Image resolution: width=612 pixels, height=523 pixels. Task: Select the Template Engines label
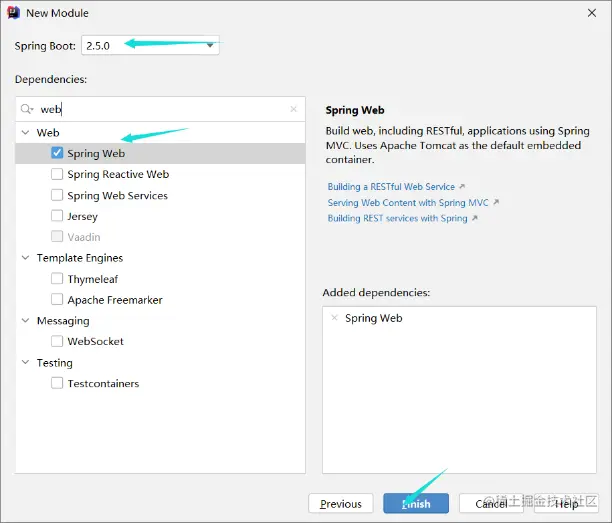pos(80,258)
